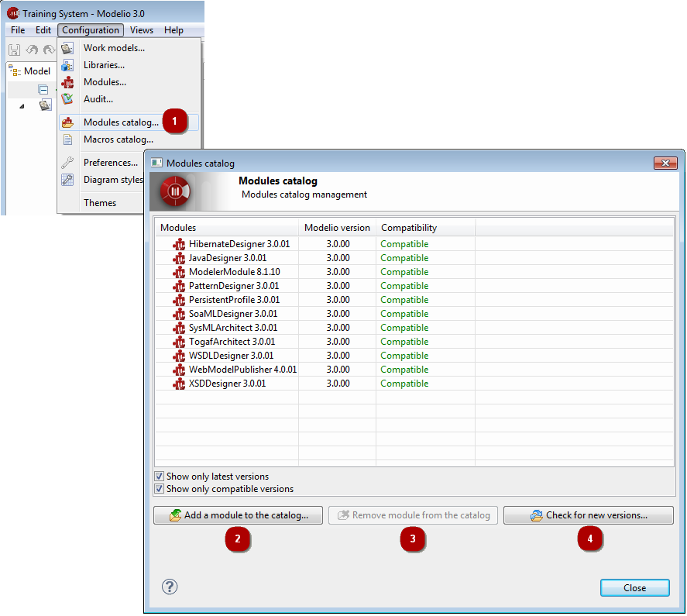Click the help question mark icon
687x616 pixels.
(x=170, y=587)
